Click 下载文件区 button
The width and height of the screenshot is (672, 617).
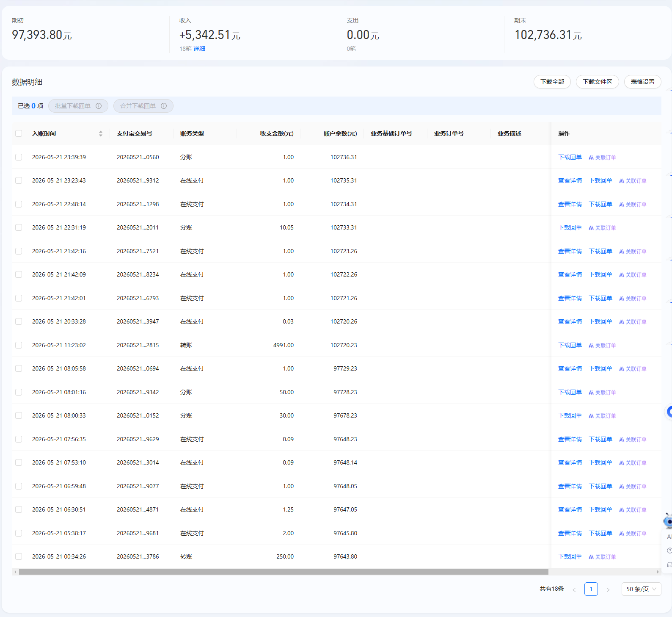[x=598, y=82]
